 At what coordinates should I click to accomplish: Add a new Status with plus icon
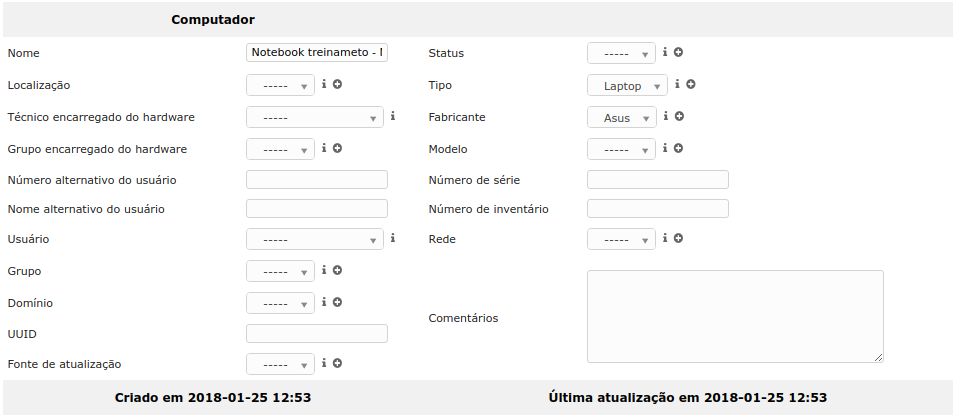coord(678,53)
